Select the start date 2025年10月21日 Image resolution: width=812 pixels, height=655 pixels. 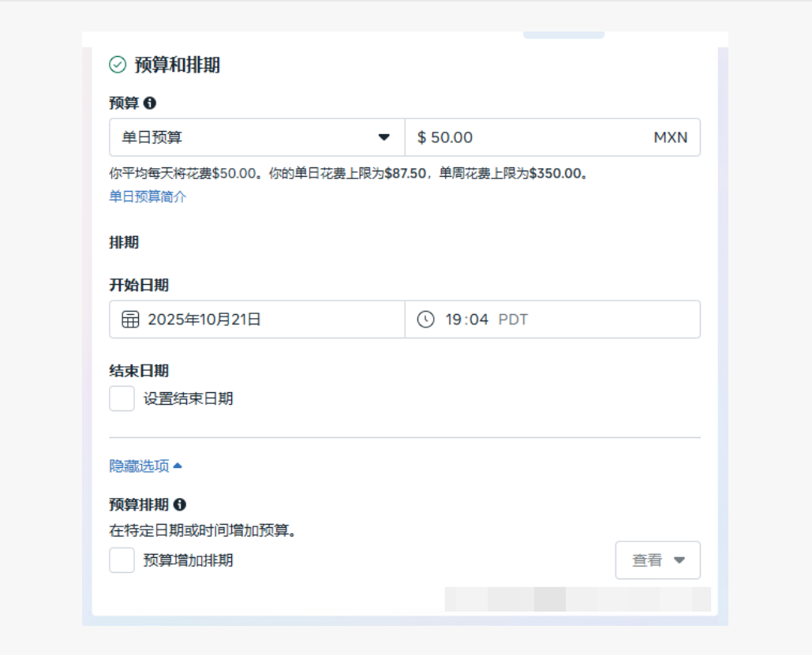pyautogui.click(x=204, y=320)
